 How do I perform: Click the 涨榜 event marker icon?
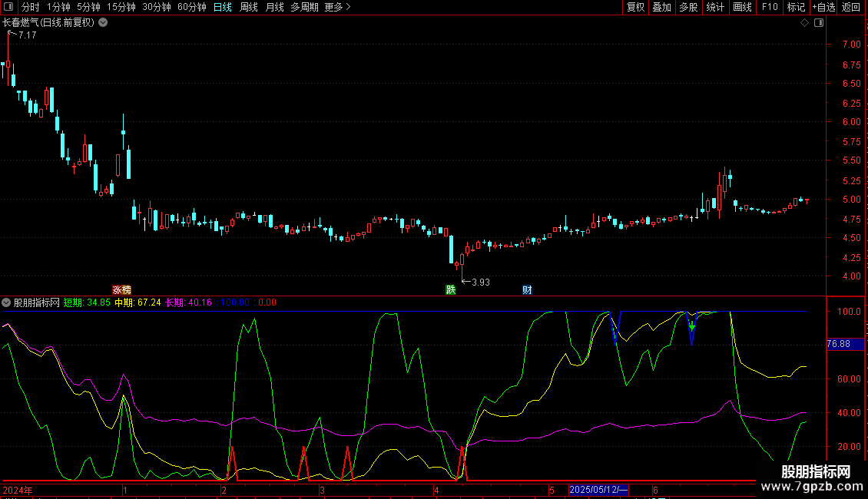pyautogui.click(x=121, y=289)
